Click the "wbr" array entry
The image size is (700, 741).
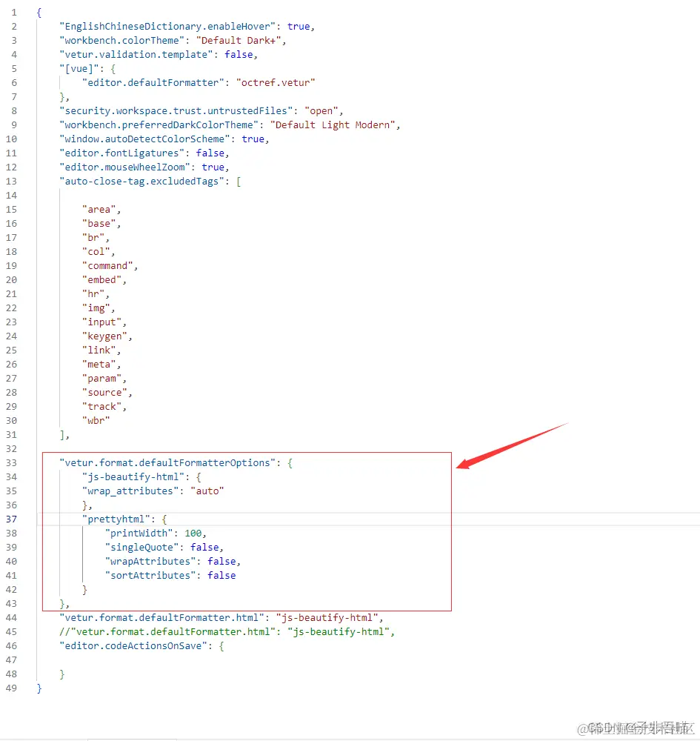tap(96, 421)
